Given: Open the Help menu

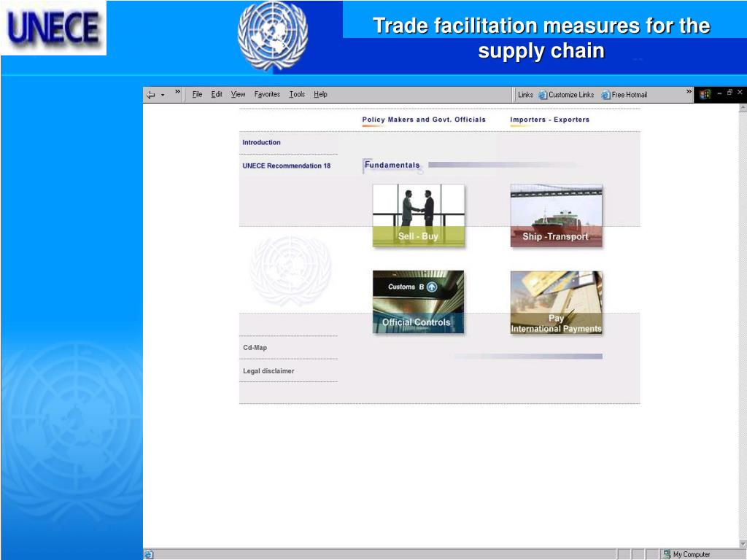Looking at the screenshot, I should coord(321,94).
